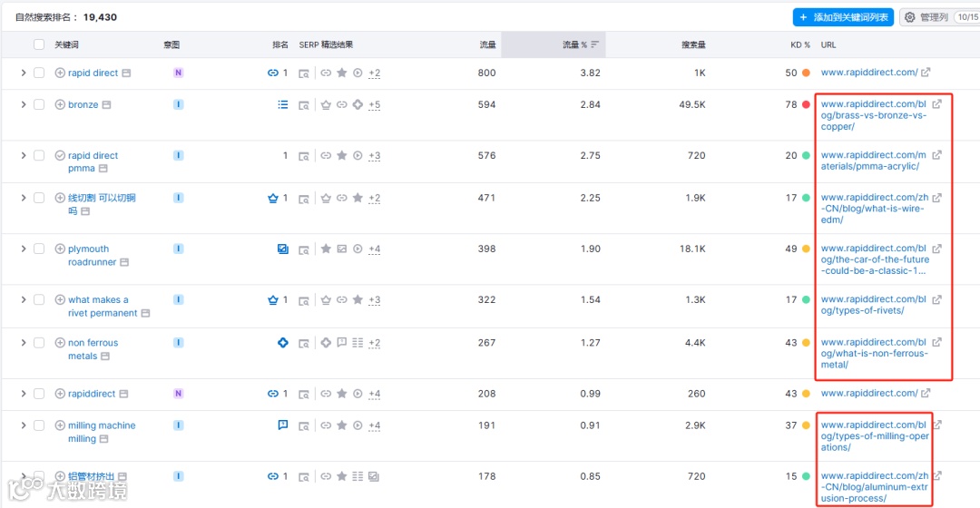Check the what makes a rivet permanent checkbox
The height and width of the screenshot is (508, 980).
tap(39, 300)
